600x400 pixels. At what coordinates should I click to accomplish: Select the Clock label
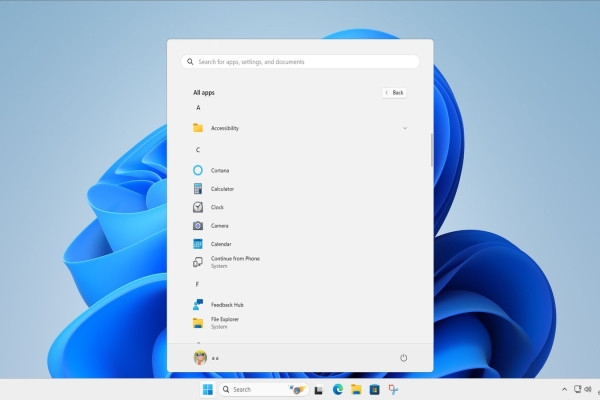coord(217,207)
